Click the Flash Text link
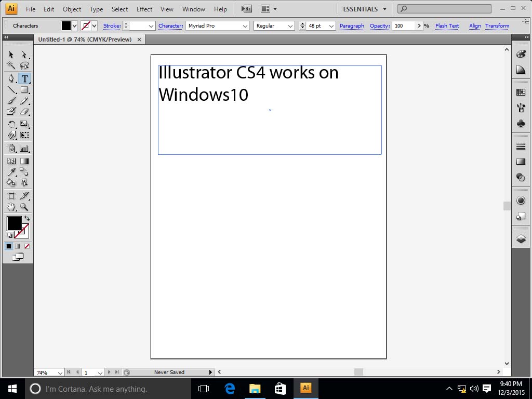The image size is (532, 399). tap(447, 26)
